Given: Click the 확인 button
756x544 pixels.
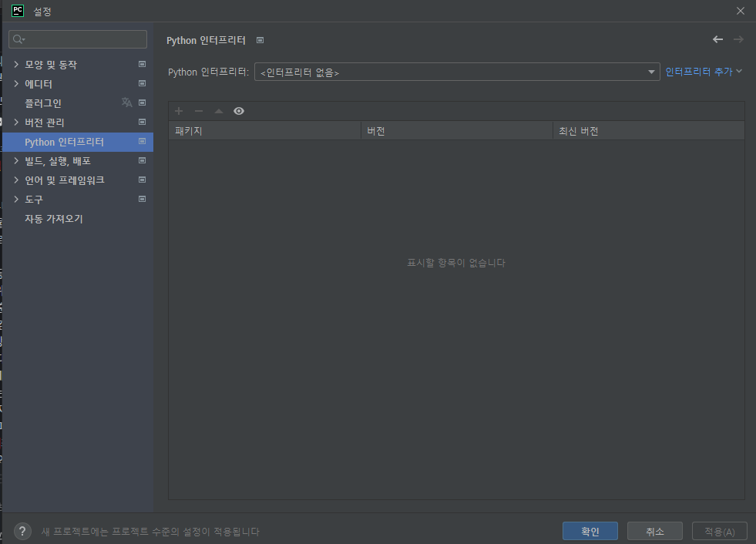Looking at the screenshot, I should pos(590,531).
